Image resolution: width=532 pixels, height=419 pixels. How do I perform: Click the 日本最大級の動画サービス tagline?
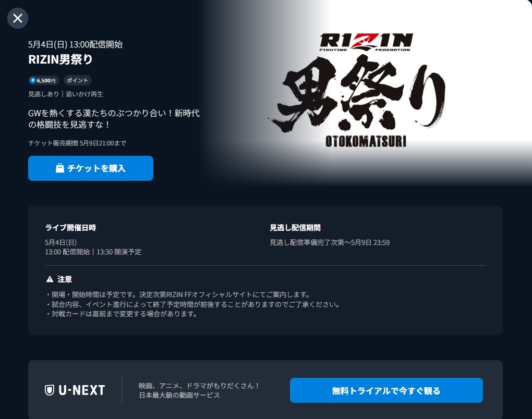179,395
